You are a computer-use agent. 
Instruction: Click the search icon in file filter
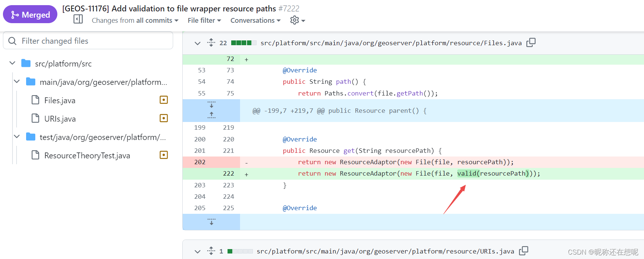tap(12, 41)
